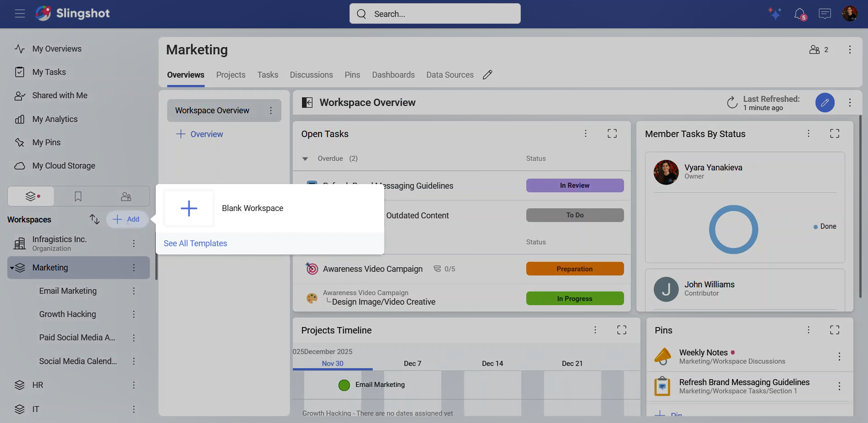Image resolution: width=868 pixels, height=423 pixels.
Task: Switch to the Projects tab
Action: pyautogui.click(x=231, y=75)
